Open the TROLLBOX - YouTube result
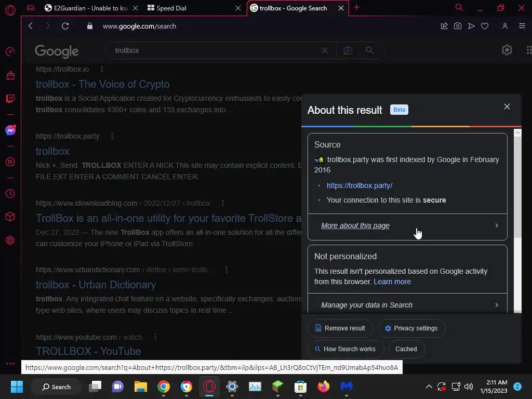The width and height of the screenshot is (532, 399). pyautogui.click(x=88, y=351)
